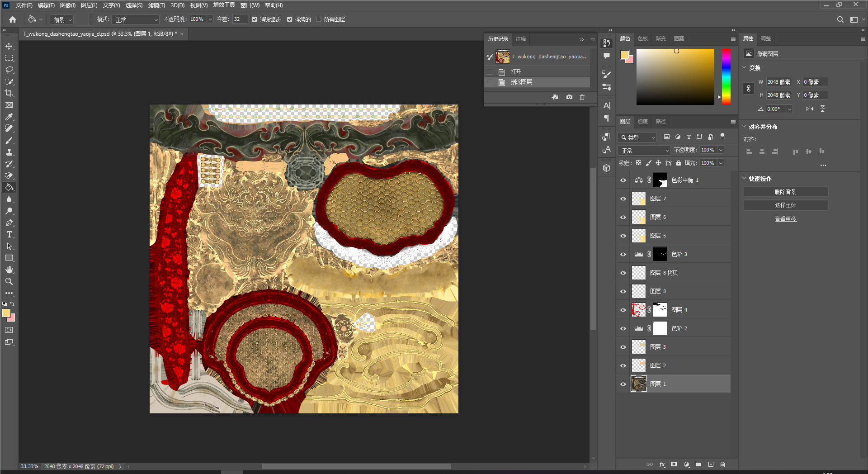Pick the Crop tool

coord(9,94)
